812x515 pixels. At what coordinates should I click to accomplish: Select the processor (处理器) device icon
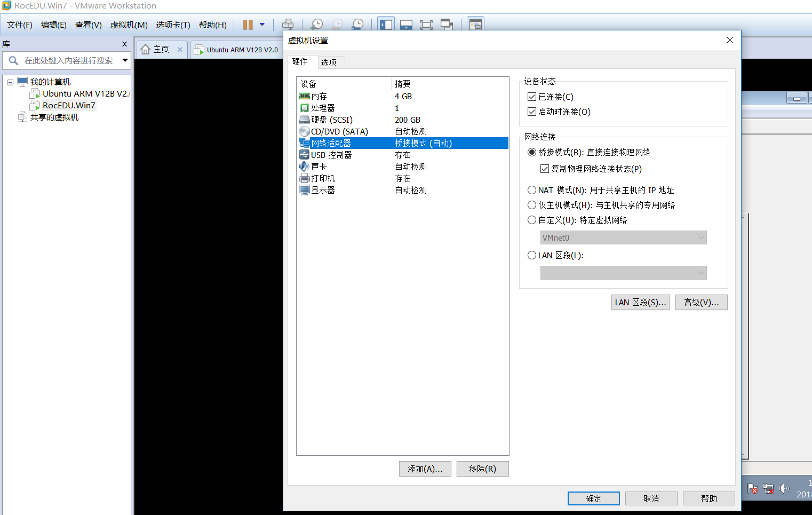coord(305,108)
